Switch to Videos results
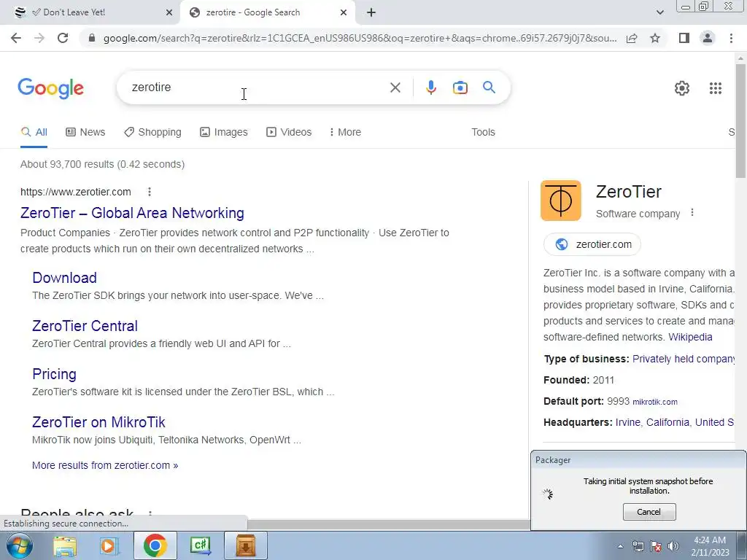The width and height of the screenshot is (747, 560). 289,133
